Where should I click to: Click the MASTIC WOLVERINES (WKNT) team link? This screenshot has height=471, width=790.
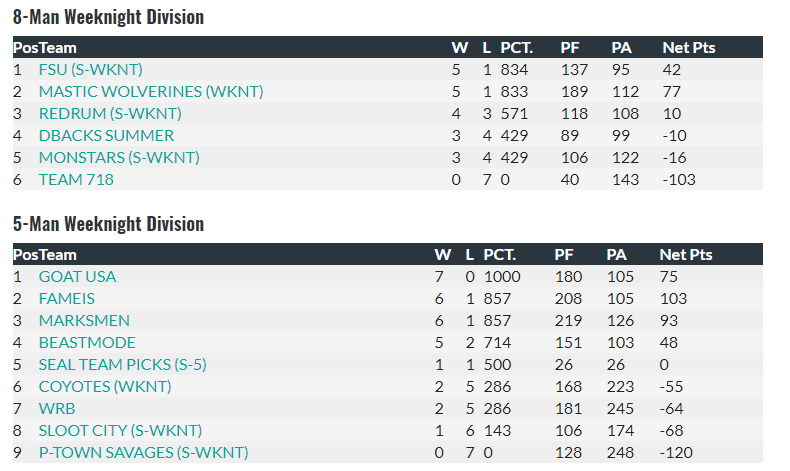[151, 92]
